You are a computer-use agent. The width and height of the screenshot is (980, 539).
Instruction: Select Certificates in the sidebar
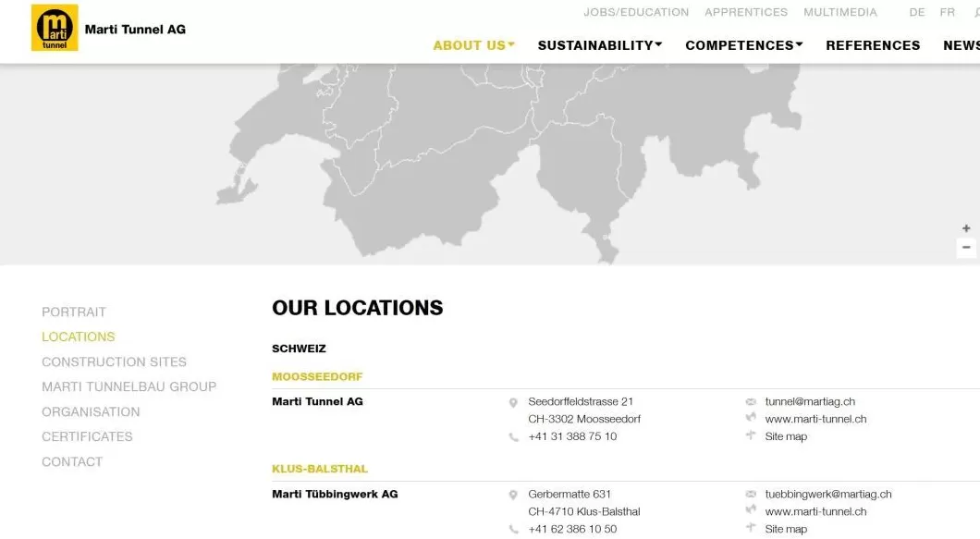tap(87, 436)
